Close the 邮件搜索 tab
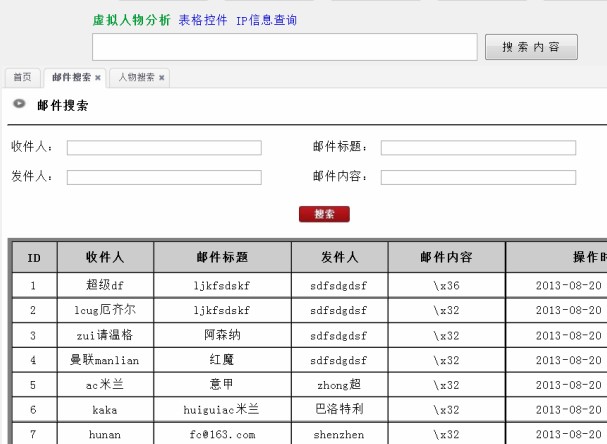 98,78
